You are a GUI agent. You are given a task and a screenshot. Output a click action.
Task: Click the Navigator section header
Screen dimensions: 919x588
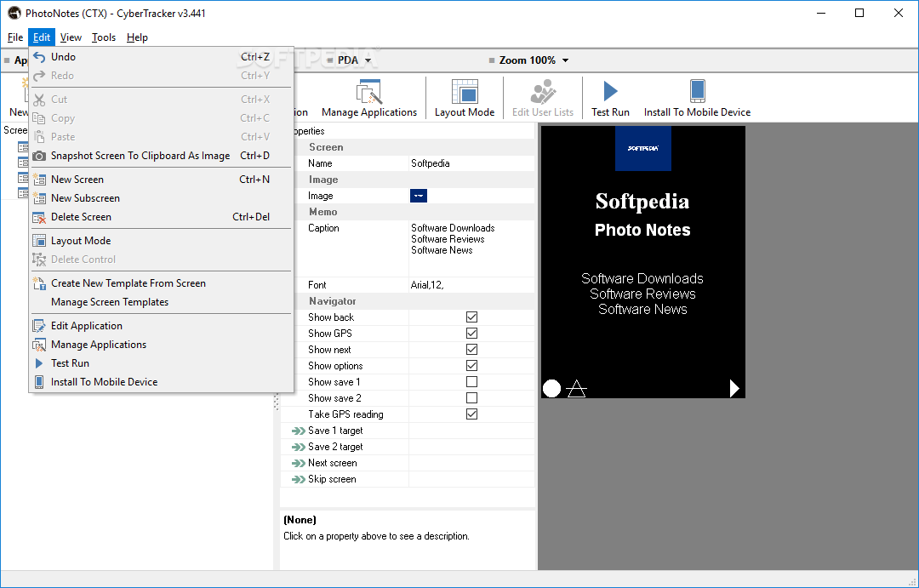click(333, 301)
